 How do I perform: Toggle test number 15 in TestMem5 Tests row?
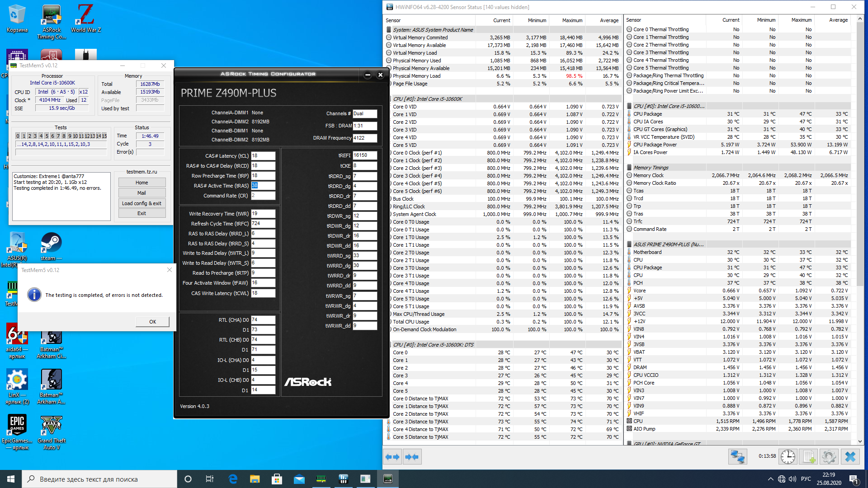click(104, 136)
